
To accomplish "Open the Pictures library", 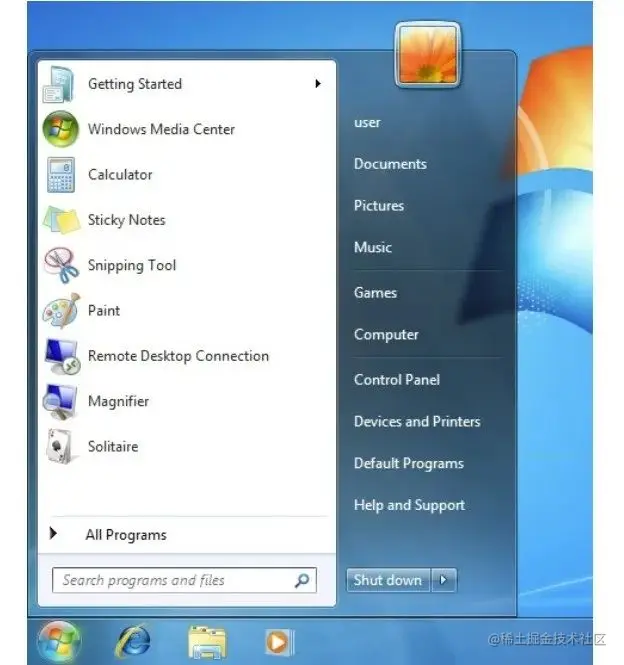I will coord(379,206).
